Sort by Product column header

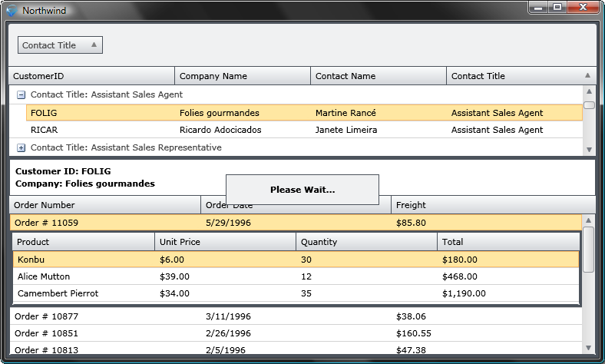(84, 242)
